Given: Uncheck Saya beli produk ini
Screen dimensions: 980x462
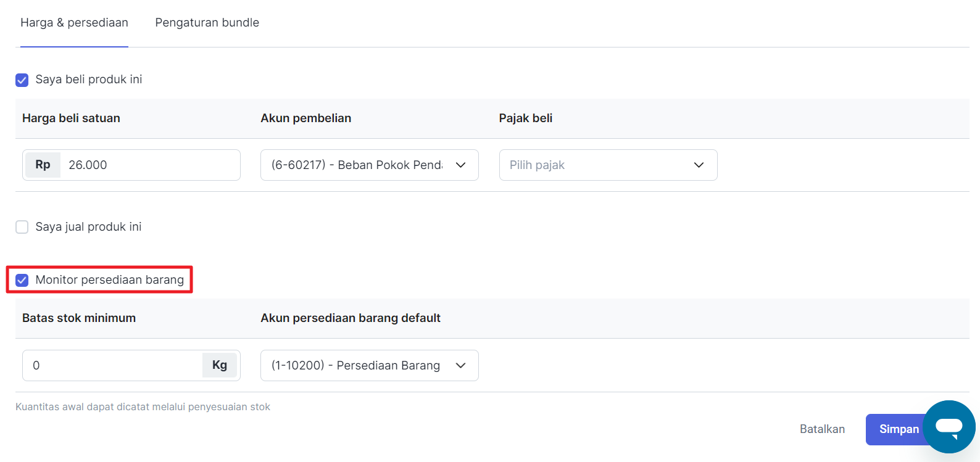Looking at the screenshot, I should 22,80.
